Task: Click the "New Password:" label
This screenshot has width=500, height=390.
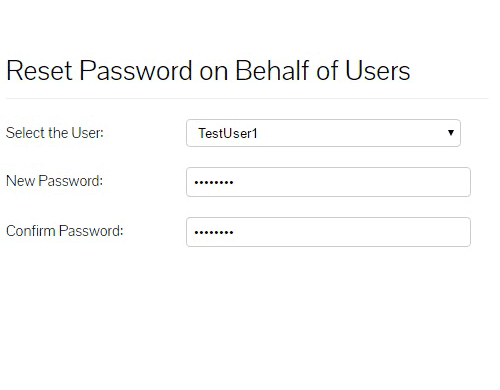Action: click(x=54, y=181)
